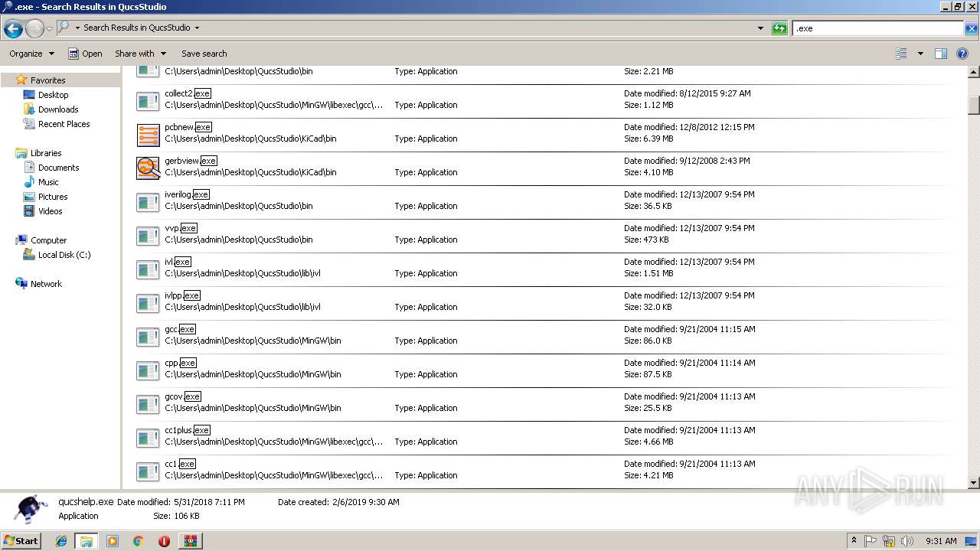This screenshot has width=980, height=551.
Task: Launch Internet Explorer from the taskbar
Action: (x=61, y=541)
